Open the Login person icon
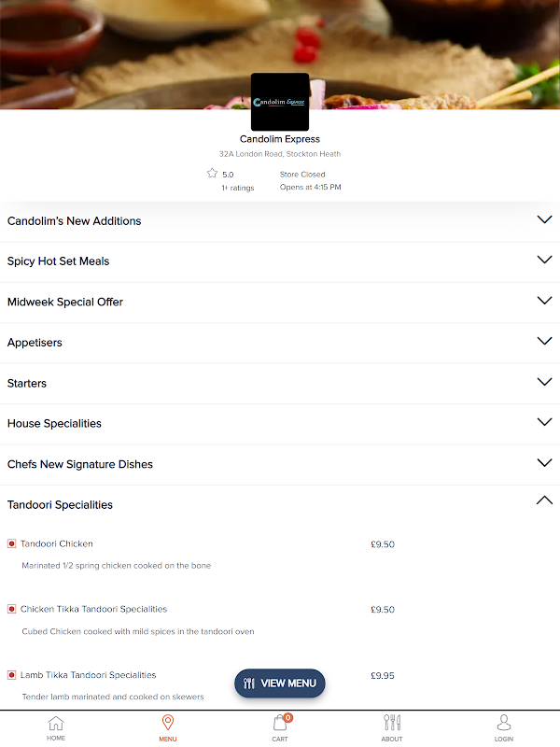The height and width of the screenshot is (747, 560). 504,723
